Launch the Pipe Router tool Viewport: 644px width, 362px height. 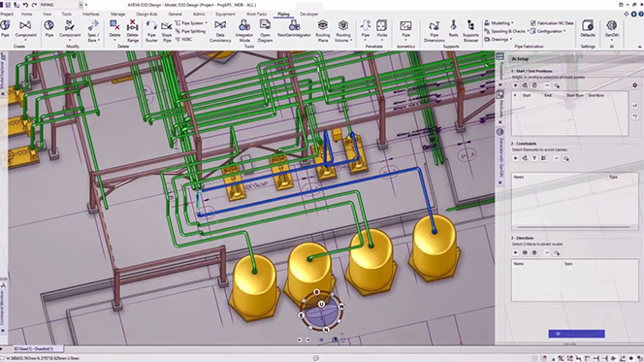(151, 31)
